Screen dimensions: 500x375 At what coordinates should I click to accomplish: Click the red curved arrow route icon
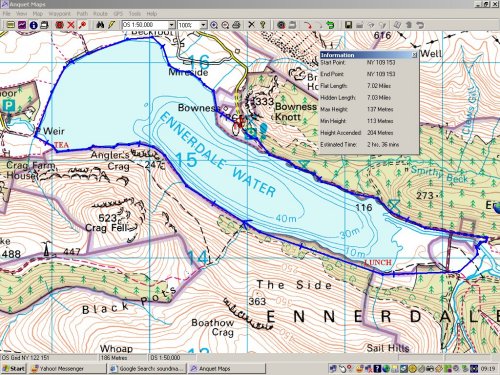coord(307,25)
